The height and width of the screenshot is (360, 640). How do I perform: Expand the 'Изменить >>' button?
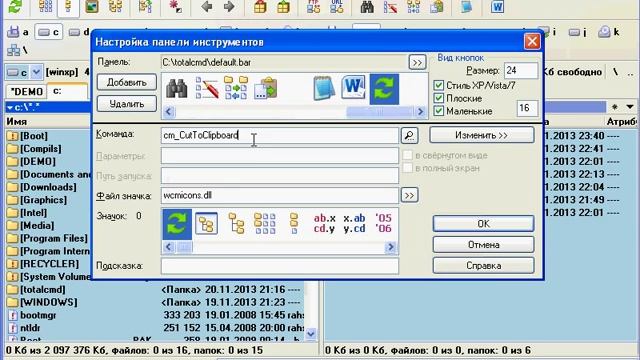point(482,135)
